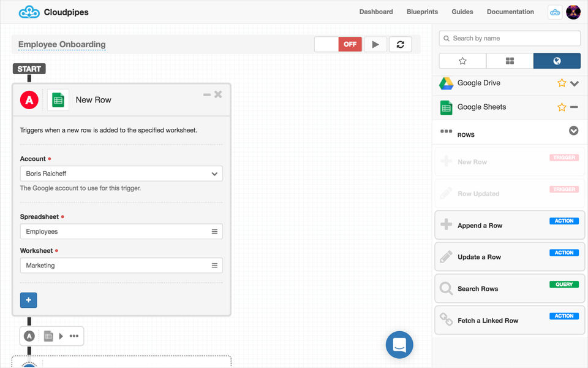This screenshot has width=588, height=368.
Task: Open the Dashboard page
Action: click(376, 12)
